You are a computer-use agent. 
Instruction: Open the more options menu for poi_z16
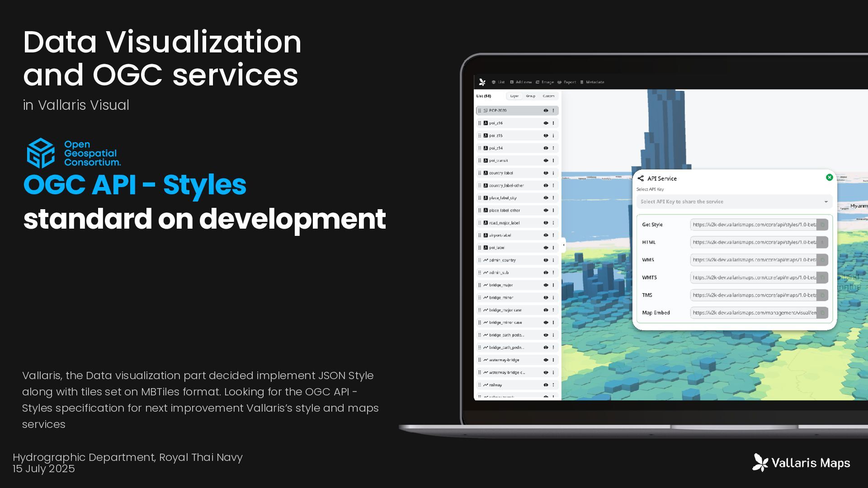tap(553, 123)
